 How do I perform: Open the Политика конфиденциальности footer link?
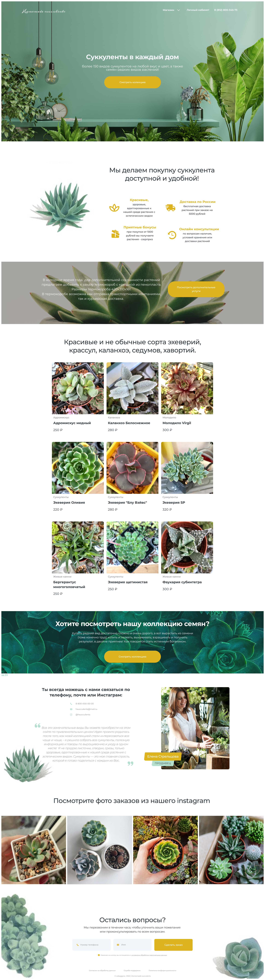tap(162, 970)
